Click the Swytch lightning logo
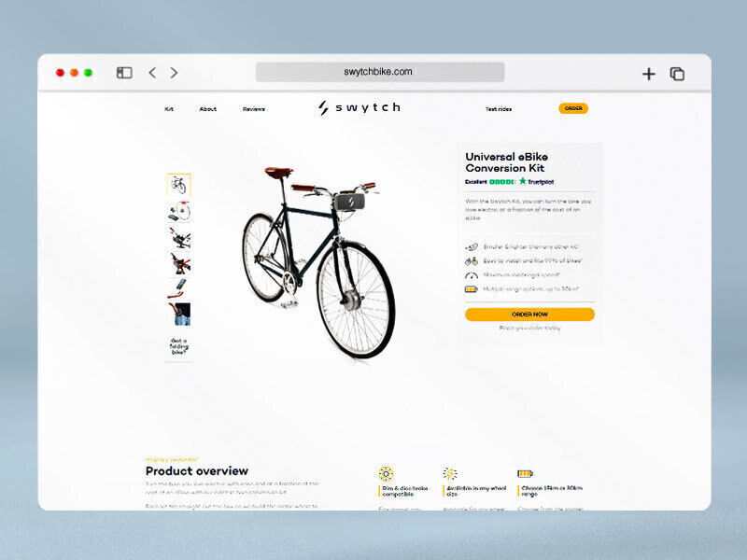The height and width of the screenshot is (560, 747). (323, 107)
